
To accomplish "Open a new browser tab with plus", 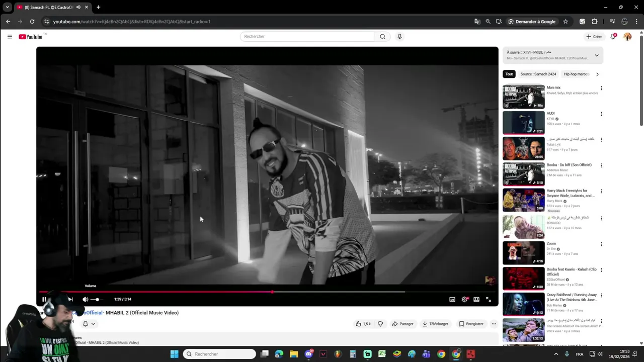I will (x=98, y=7).
